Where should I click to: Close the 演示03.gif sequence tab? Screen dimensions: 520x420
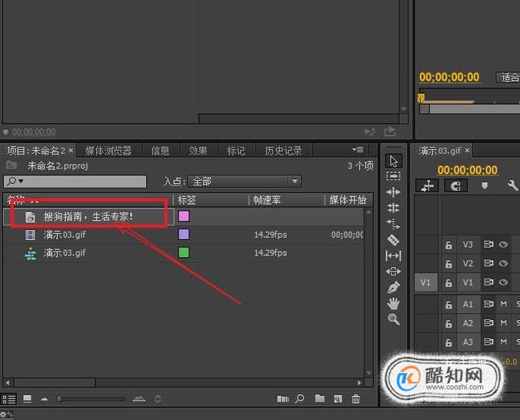467,151
